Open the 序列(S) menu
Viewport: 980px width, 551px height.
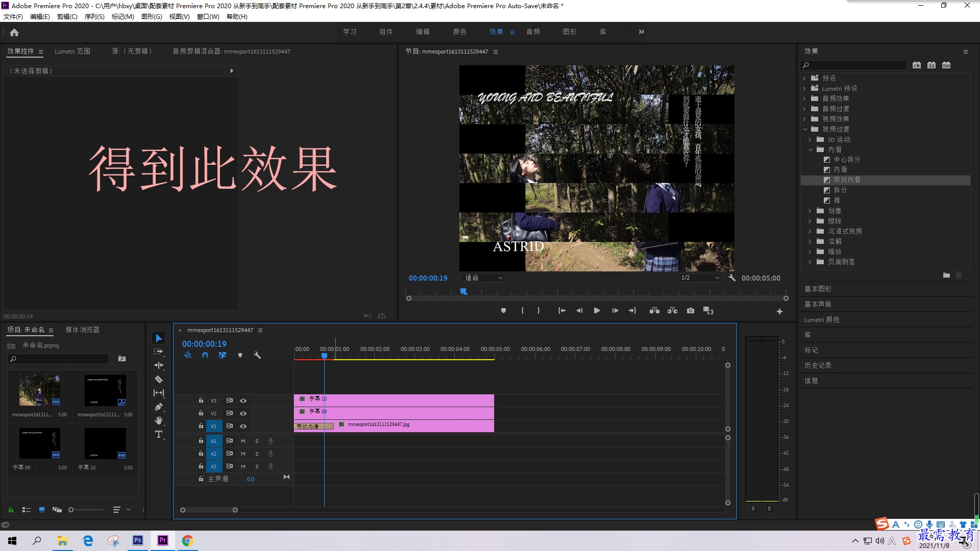coord(94,16)
